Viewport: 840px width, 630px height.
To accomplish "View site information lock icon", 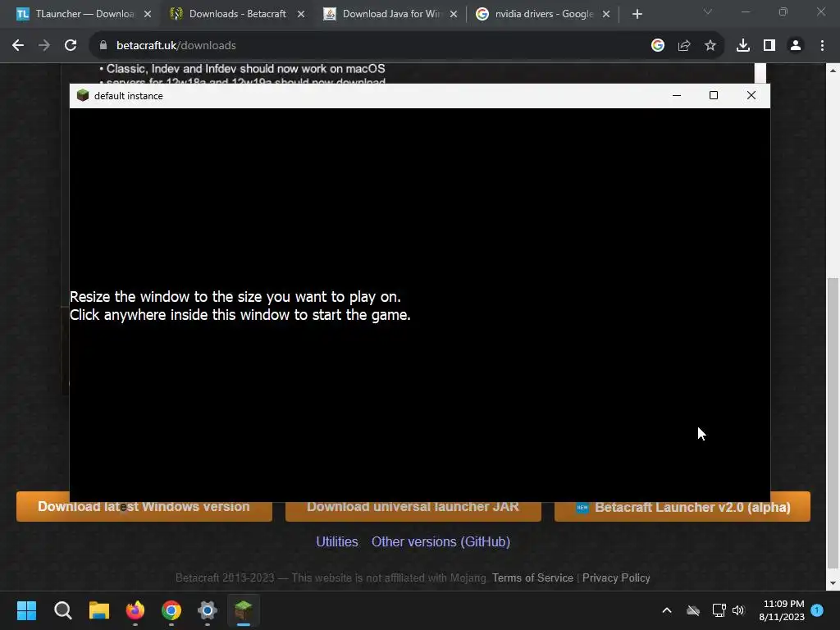I will [103, 46].
